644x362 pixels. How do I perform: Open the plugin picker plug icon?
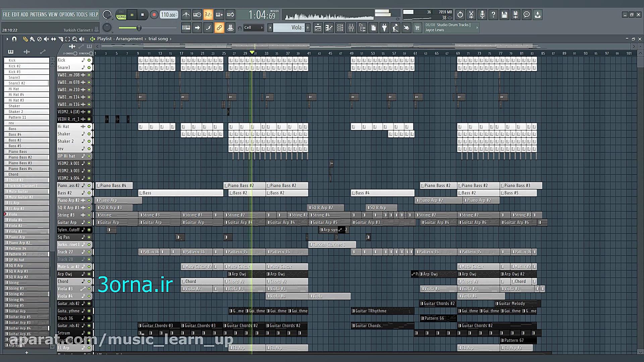[384, 28]
